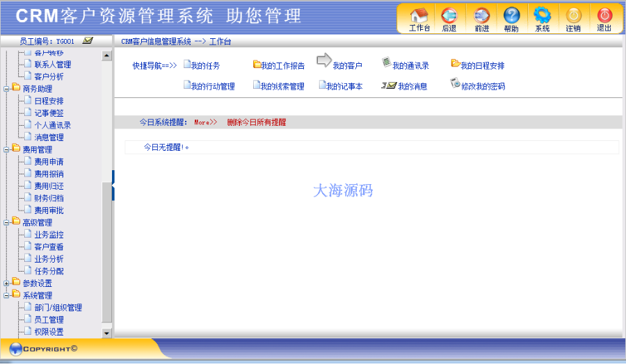Click the More>> reminders link

(x=206, y=122)
